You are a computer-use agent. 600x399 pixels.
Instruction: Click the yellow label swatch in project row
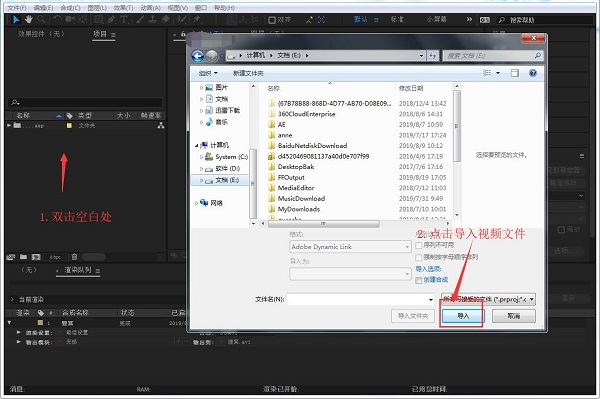tap(69, 125)
